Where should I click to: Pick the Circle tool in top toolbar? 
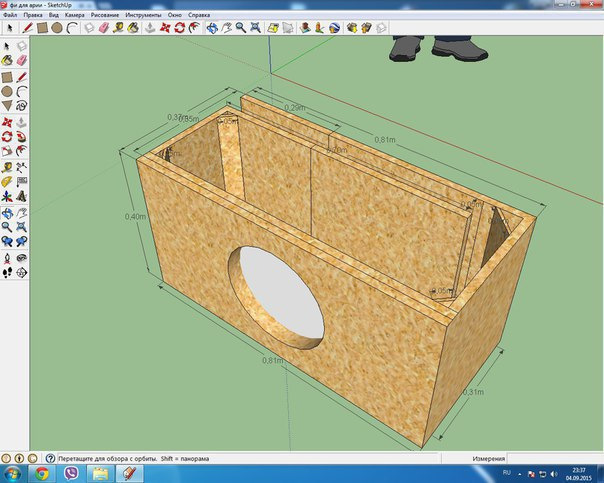point(57,28)
